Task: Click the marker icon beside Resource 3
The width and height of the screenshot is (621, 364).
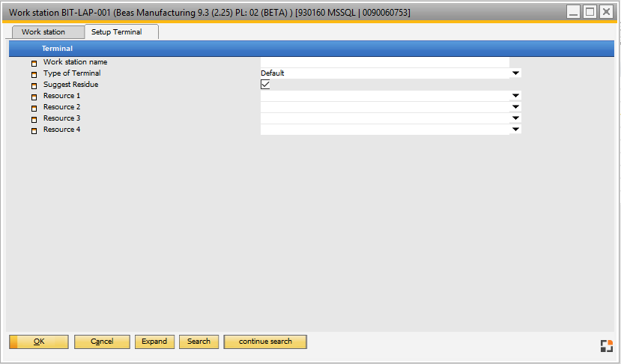Action: point(34,120)
